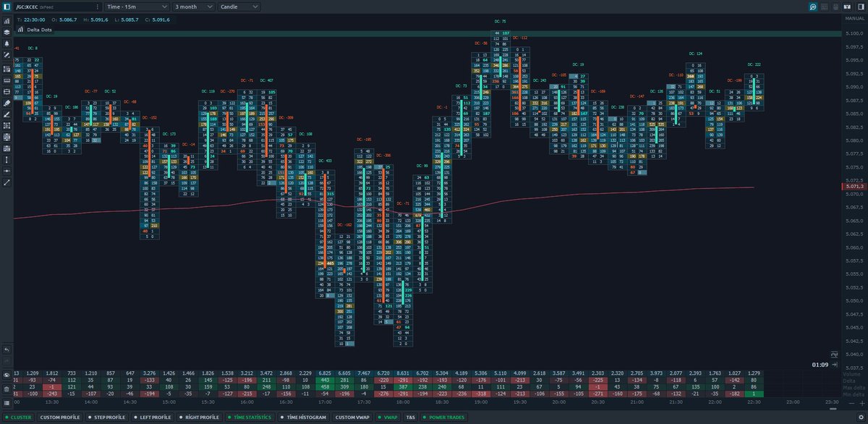Select the diagonal trend line tool
The width and height of the screenshot is (868, 424).
click(7, 182)
